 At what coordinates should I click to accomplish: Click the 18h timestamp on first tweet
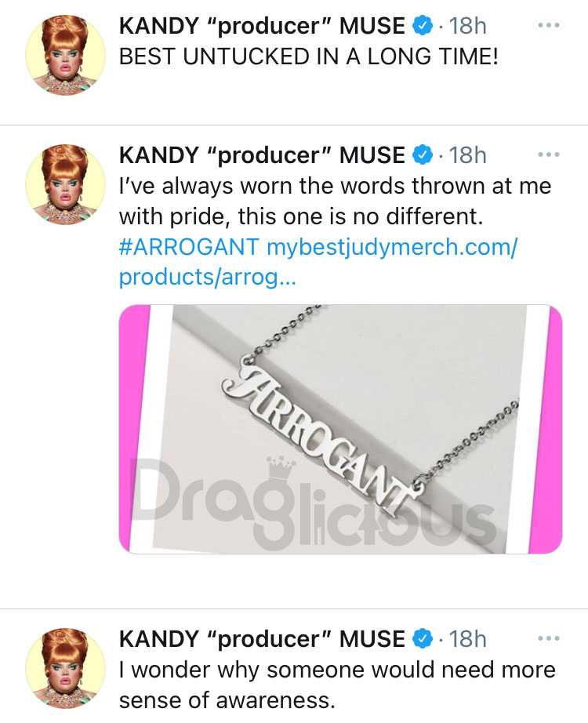[467, 26]
